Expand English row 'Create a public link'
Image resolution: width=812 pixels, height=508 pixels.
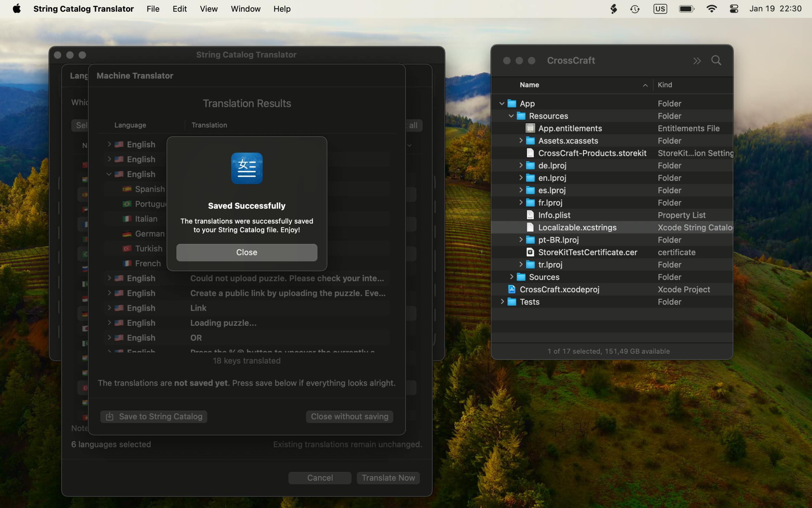pos(109,293)
